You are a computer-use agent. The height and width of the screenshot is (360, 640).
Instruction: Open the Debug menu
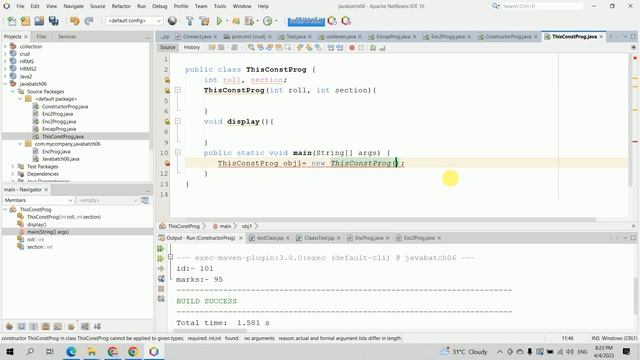tap(160, 6)
